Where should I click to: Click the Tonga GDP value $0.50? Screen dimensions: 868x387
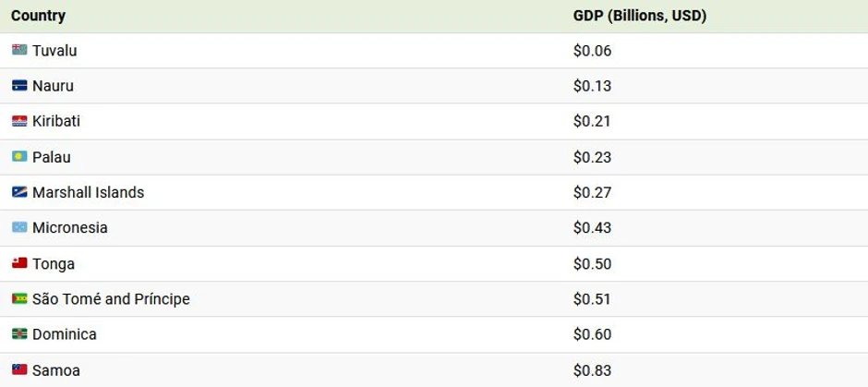tap(592, 264)
